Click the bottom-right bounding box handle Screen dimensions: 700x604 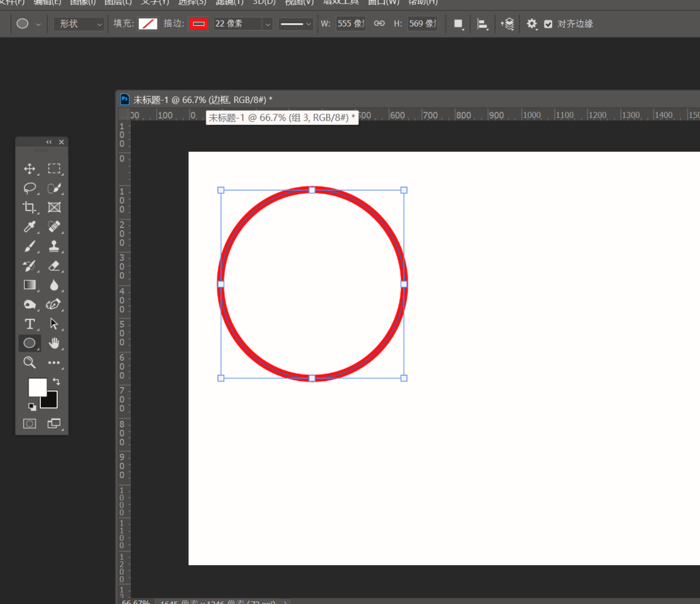pyautogui.click(x=404, y=378)
